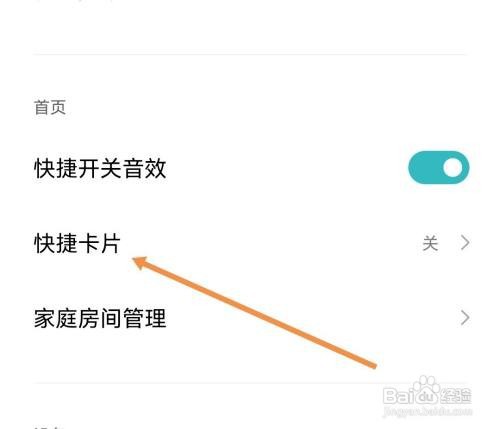Image resolution: width=500 pixels, height=429 pixels.
Task: Select the 首页 section header
Action: pos(50,107)
